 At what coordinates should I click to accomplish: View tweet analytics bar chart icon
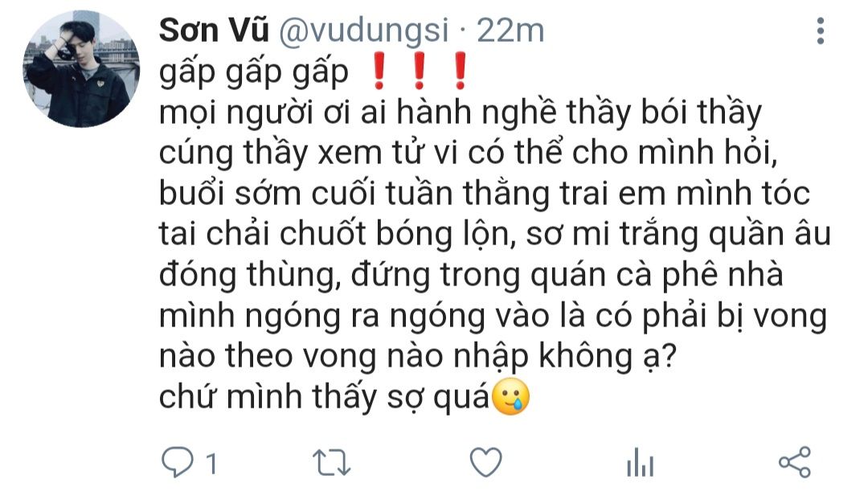tap(641, 462)
